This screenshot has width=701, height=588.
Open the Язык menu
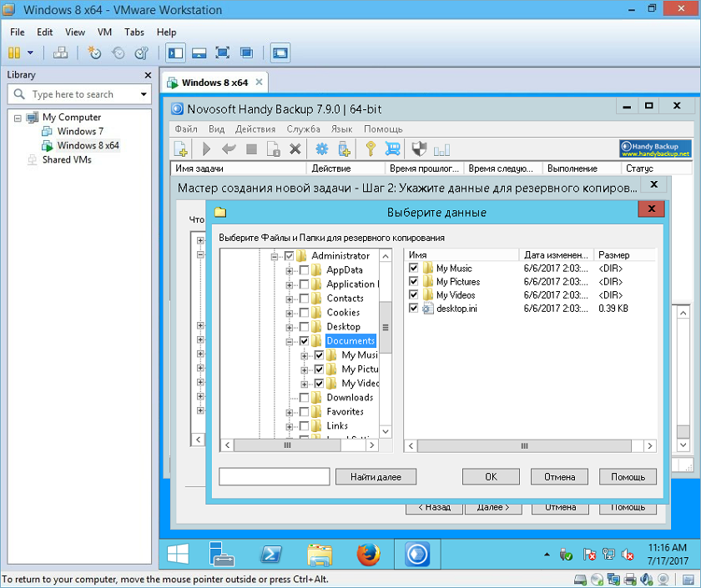point(341,129)
